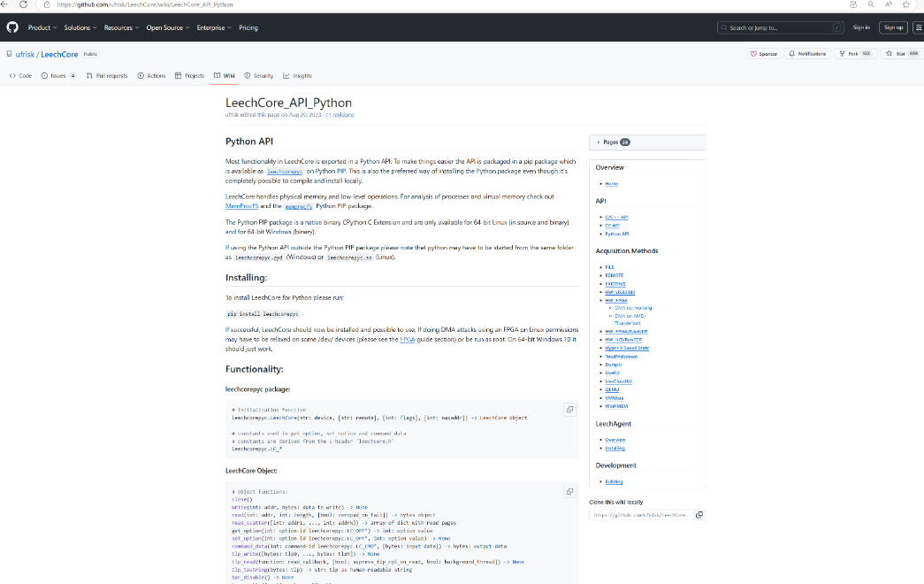Star the LeechCore repository
Image resolution: width=924 pixels, height=584 pixels.
[902, 54]
